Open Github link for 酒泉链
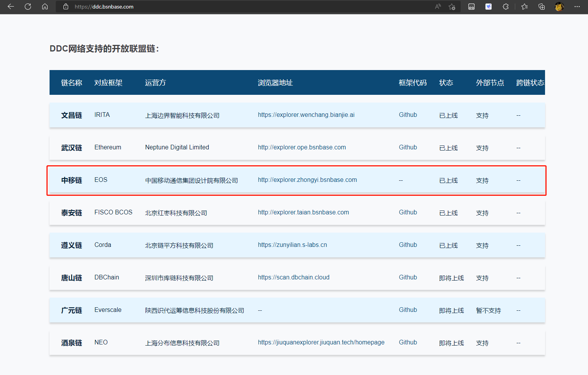Screen dimensions: 588x375 [x=408, y=342]
